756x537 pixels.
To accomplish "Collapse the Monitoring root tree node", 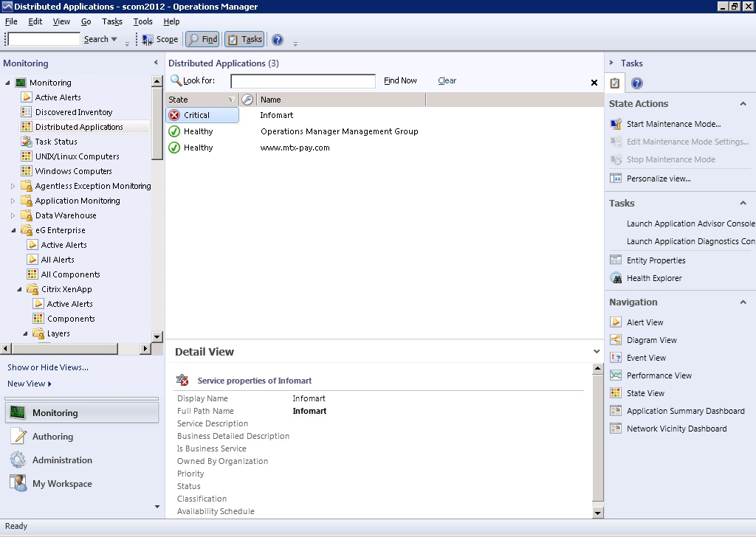I will (7, 83).
